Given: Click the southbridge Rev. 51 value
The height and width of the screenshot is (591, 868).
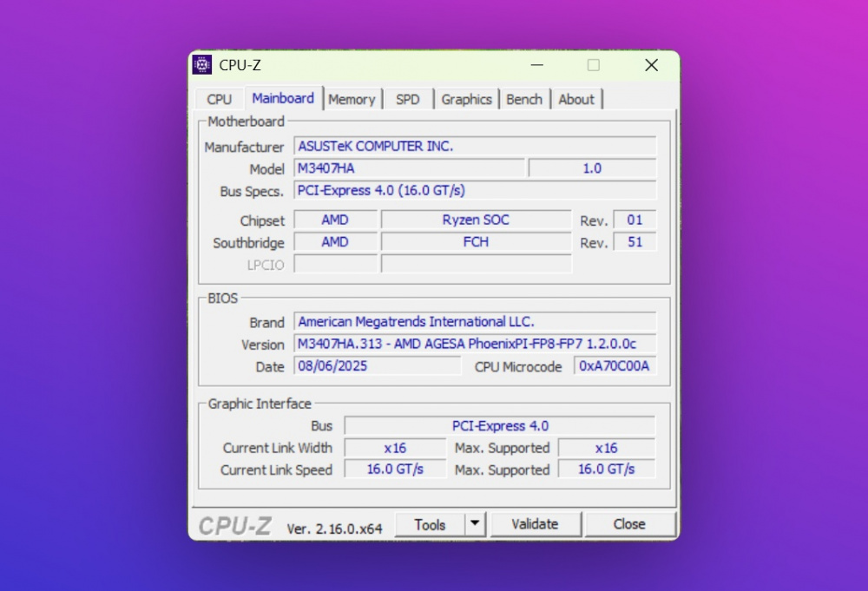Looking at the screenshot, I should tap(635, 242).
